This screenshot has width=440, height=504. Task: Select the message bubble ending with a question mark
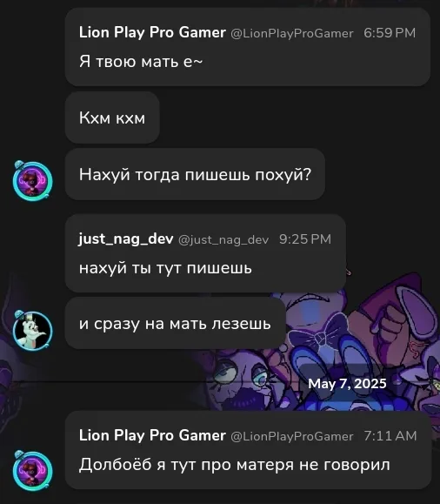pos(195,175)
